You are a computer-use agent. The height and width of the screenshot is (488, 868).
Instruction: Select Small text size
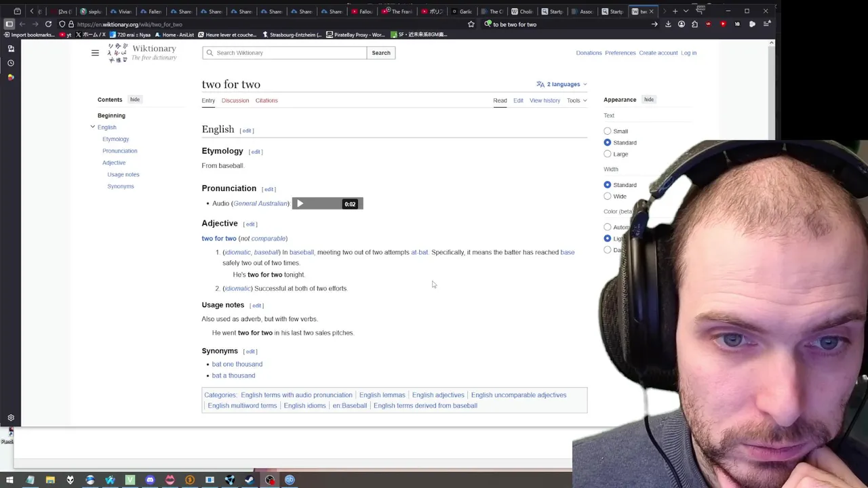point(608,131)
